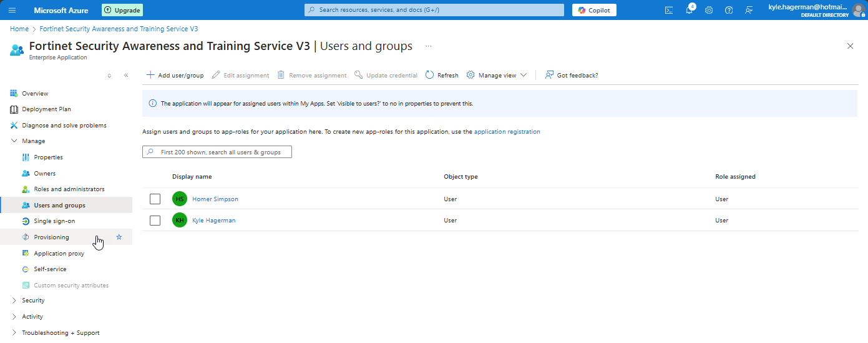Image resolution: width=868 pixels, height=343 pixels.
Task: Click Update credential in the toolbar
Action: click(386, 75)
